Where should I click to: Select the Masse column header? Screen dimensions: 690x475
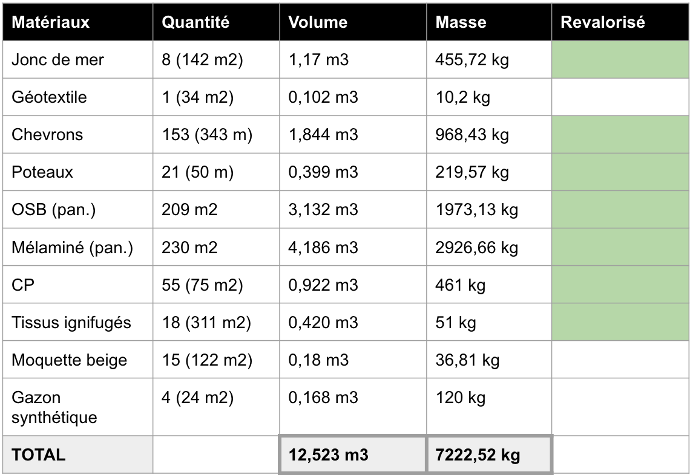(x=461, y=22)
